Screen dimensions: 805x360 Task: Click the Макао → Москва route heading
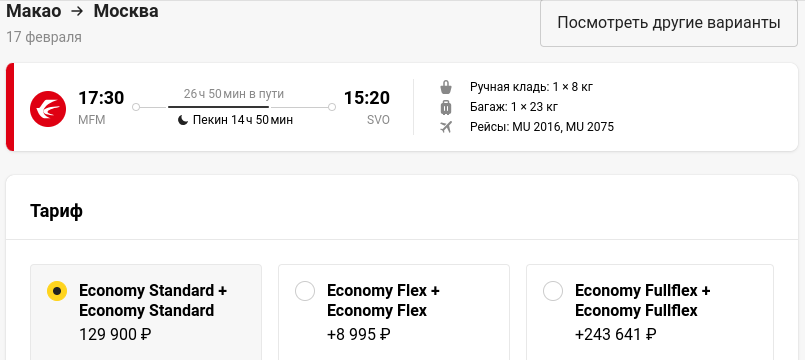(x=82, y=11)
